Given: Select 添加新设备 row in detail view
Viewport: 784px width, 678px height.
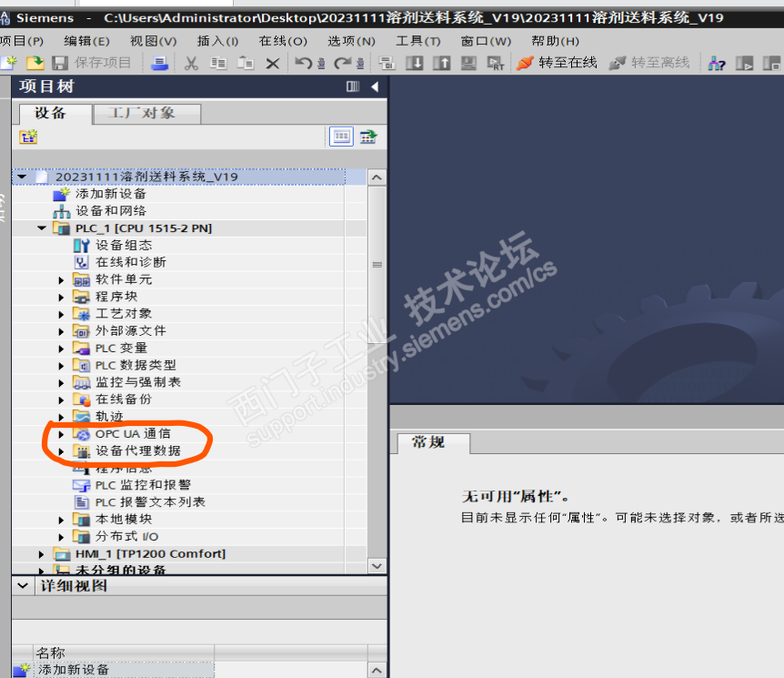Looking at the screenshot, I should point(114,670).
